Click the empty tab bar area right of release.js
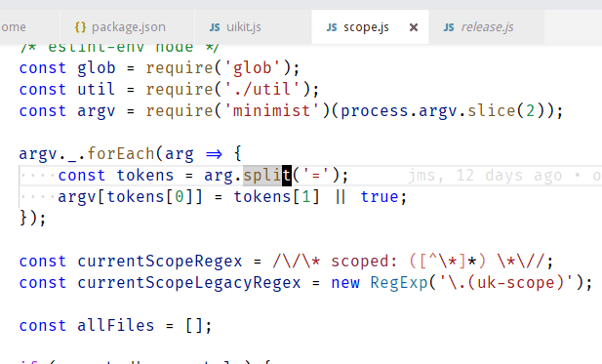602x364 pixels. click(573, 27)
